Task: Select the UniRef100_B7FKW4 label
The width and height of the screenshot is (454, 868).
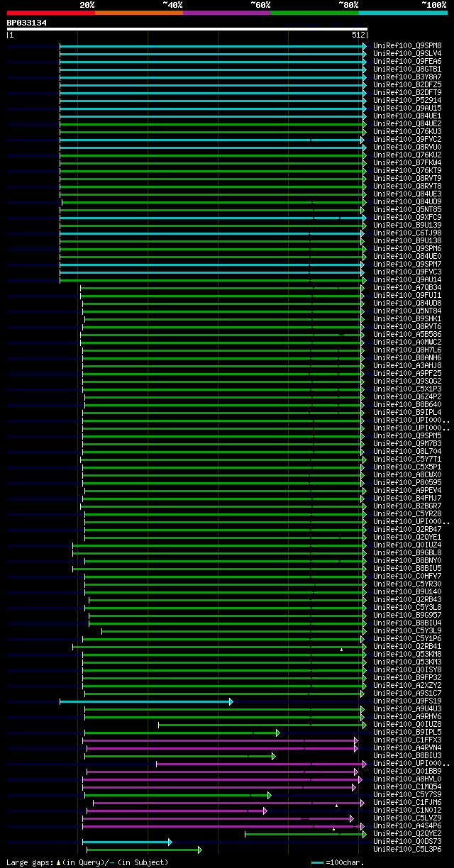Action: [x=407, y=162]
